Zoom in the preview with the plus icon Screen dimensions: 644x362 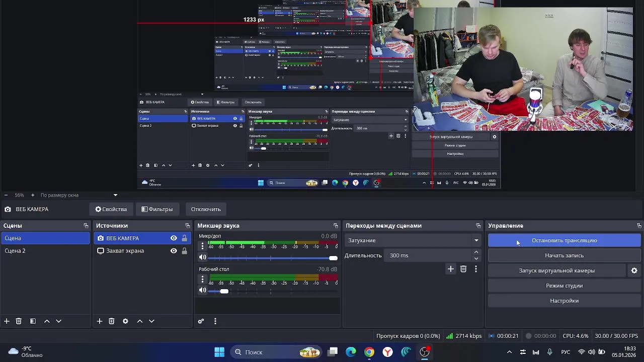(x=33, y=195)
